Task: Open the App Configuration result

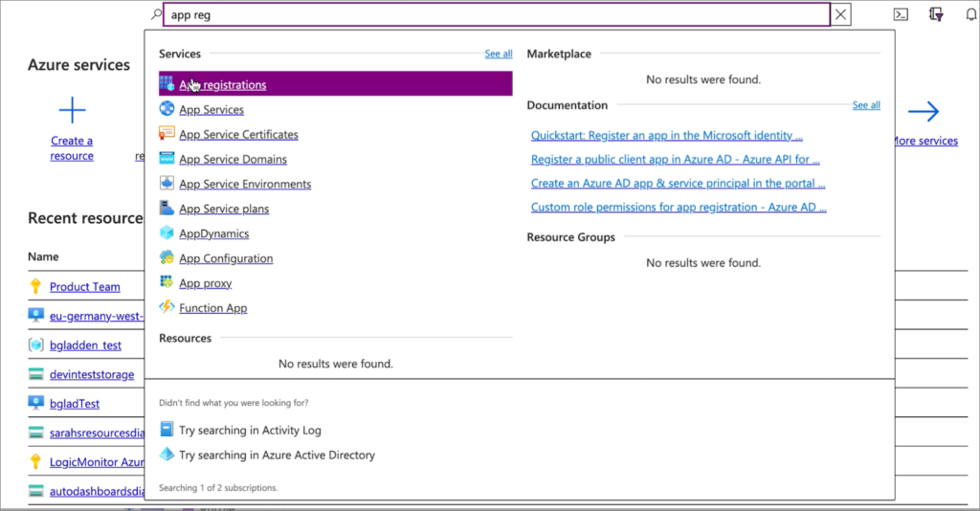Action: tap(226, 258)
